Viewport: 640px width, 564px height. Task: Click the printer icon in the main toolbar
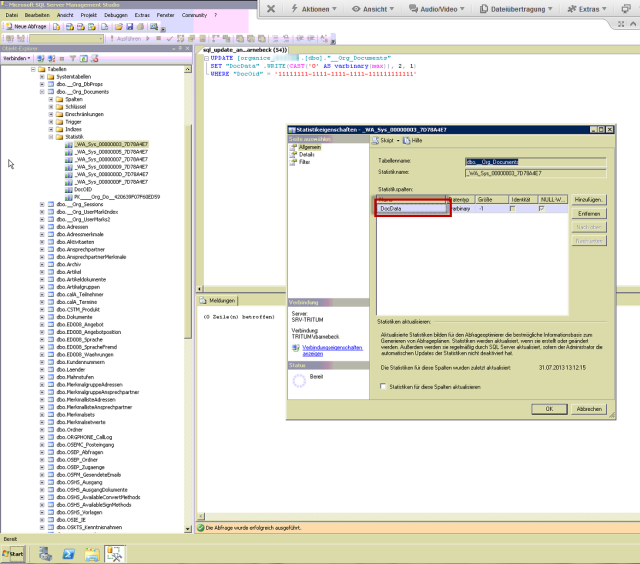click(141, 27)
